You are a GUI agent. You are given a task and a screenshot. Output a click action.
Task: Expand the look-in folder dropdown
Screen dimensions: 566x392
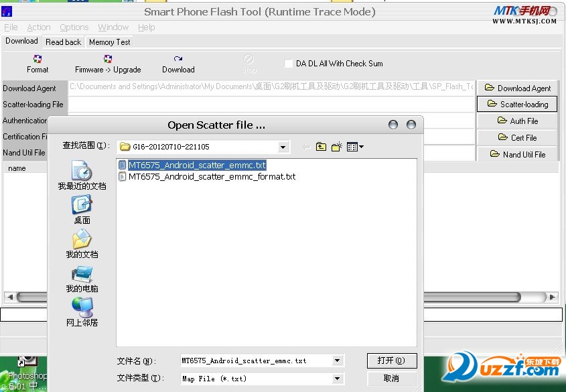(x=283, y=147)
